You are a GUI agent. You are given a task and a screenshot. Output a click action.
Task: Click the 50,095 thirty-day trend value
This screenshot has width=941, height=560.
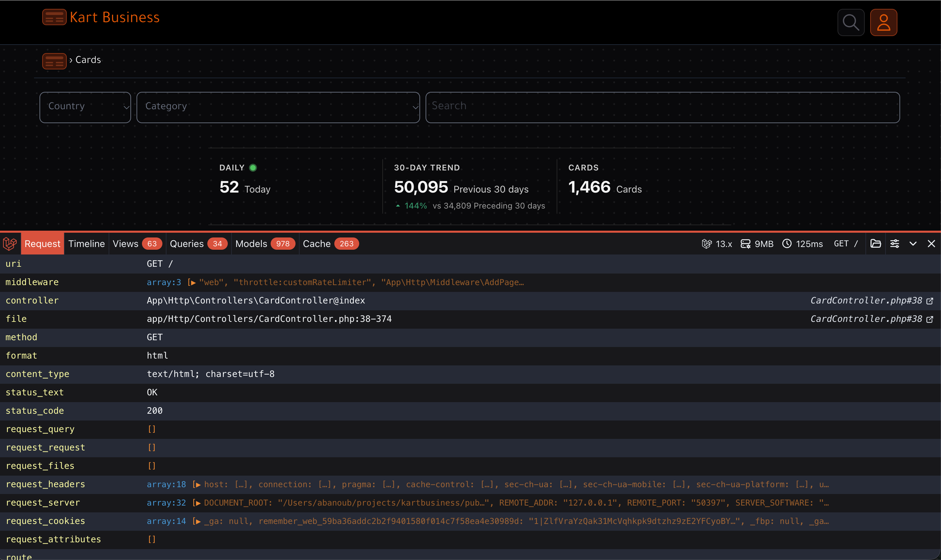(x=421, y=187)
